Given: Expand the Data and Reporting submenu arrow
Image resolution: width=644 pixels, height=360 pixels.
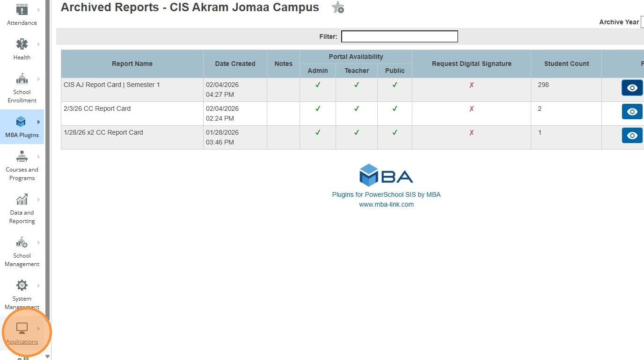Looking at the screenshot, I should [39, 200].
